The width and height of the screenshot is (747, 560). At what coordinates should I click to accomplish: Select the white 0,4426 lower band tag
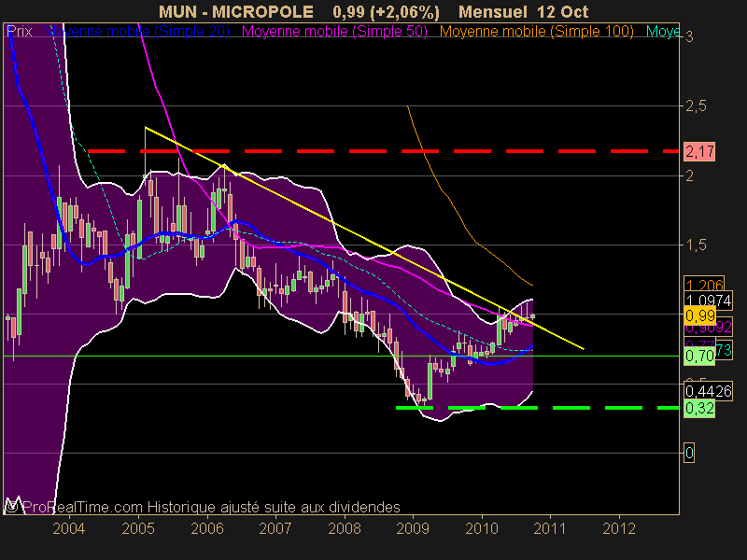[708, 391]
